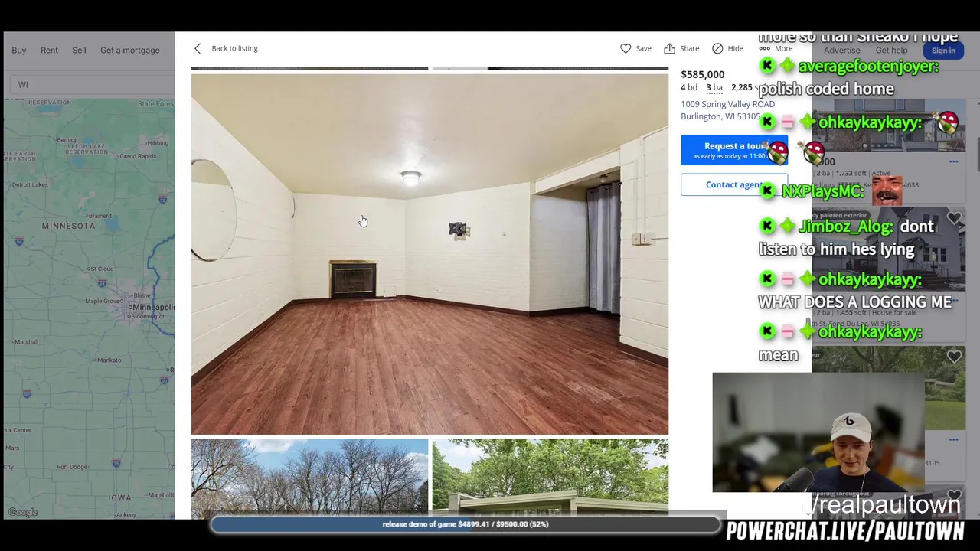Click Brainerd on the map
980x551 pixels.
click(x=100, y=216)
